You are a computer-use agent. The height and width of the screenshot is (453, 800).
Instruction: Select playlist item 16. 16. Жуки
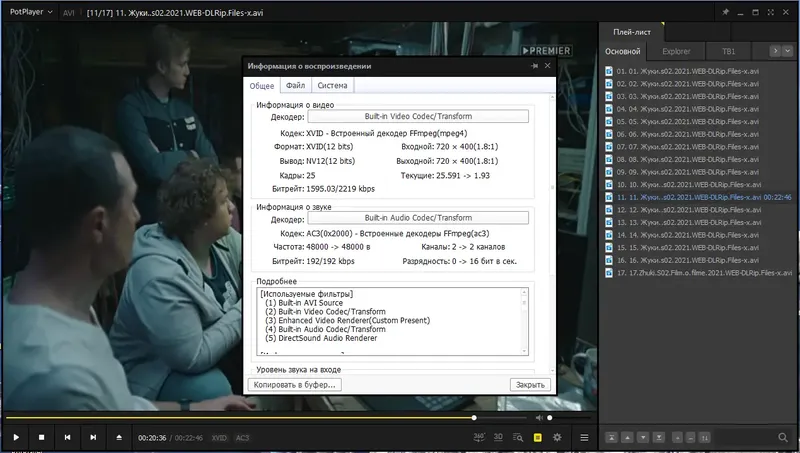point(688,260)
